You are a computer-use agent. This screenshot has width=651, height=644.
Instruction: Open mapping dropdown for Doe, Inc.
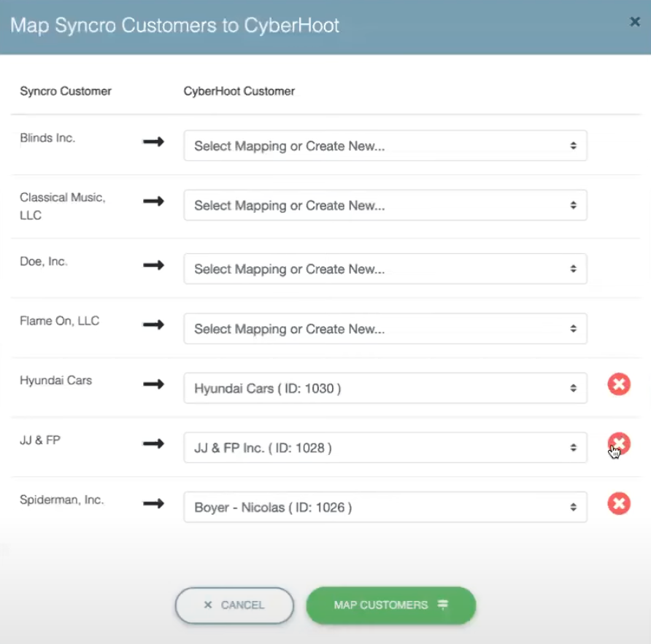385,269
